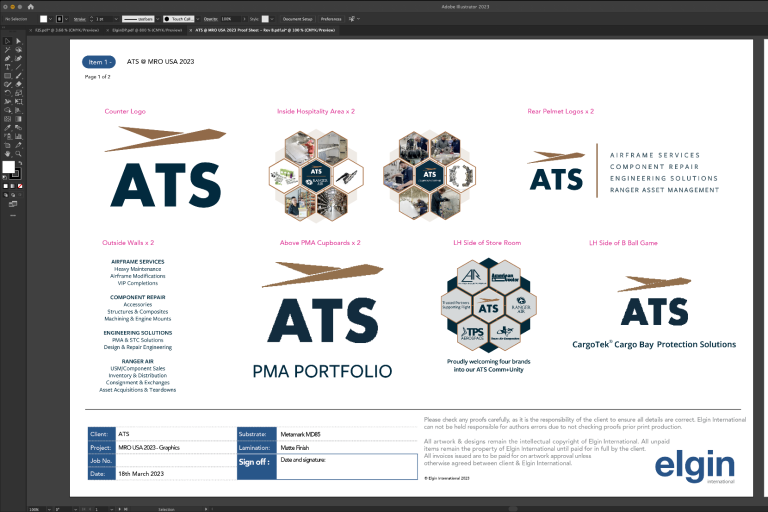Click the Document Setup button
The image size is (768, 512).
point(297,19)
